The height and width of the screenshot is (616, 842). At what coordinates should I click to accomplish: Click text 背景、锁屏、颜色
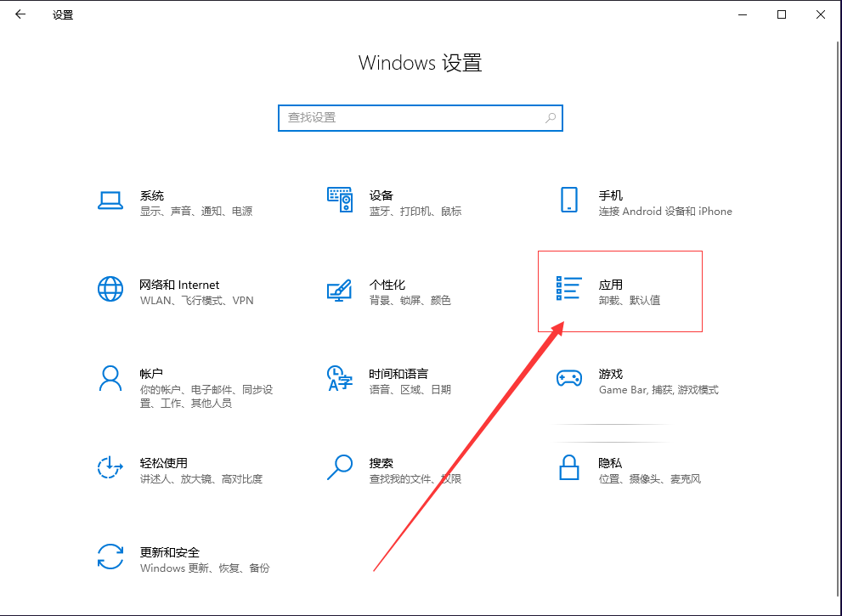tap(410, 300)
